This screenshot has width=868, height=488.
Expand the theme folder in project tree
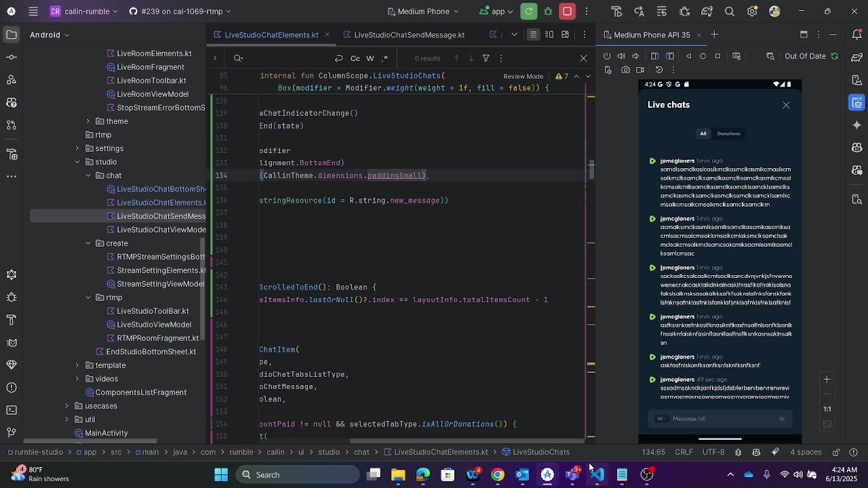[88, 121]
